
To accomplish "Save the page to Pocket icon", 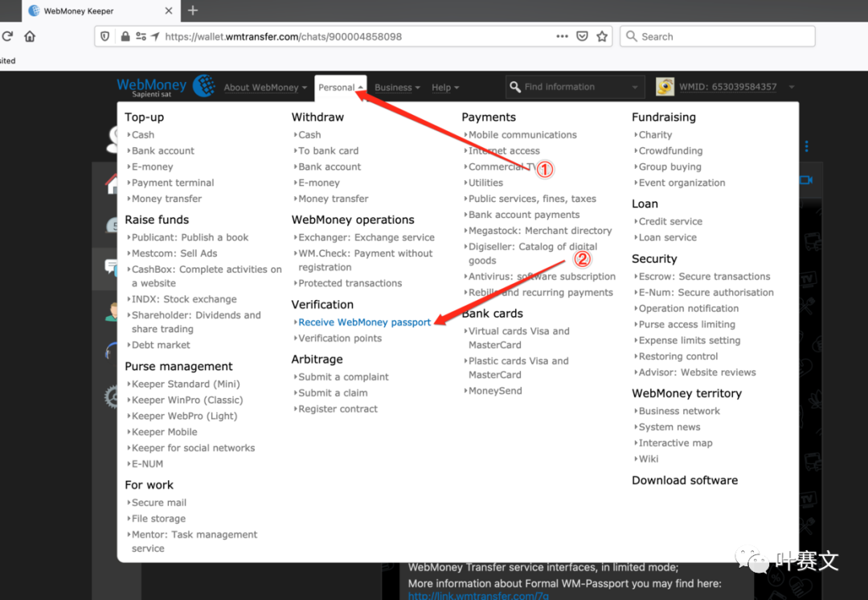I will pos(583,36).
